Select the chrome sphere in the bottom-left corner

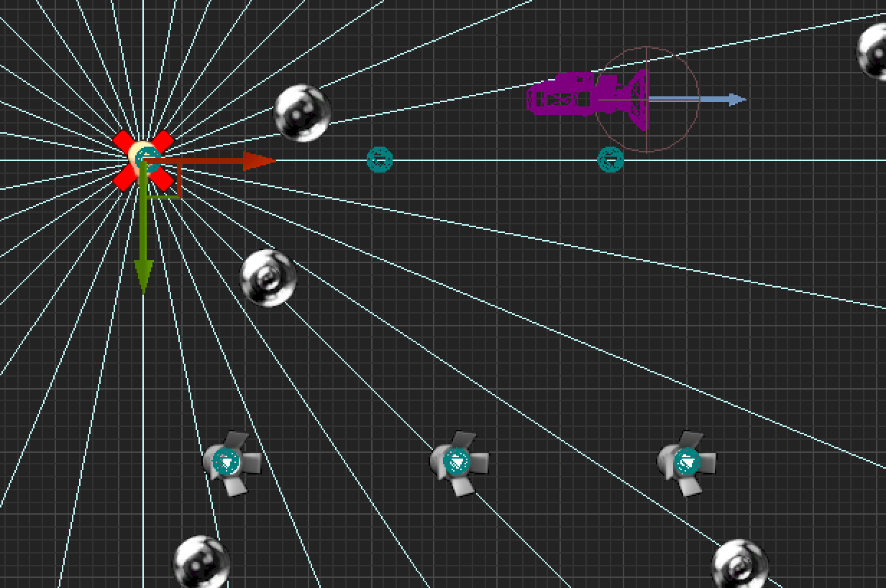tap(202, 562)
